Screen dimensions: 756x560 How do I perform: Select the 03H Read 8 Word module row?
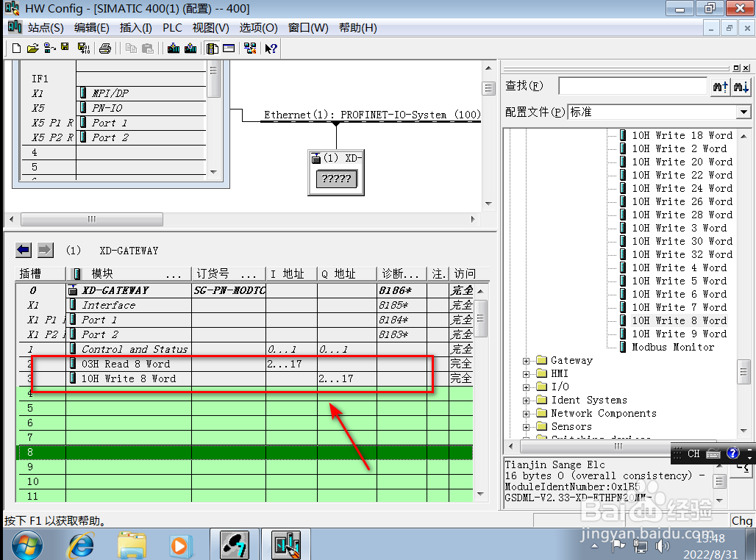(x=244, y=364)
